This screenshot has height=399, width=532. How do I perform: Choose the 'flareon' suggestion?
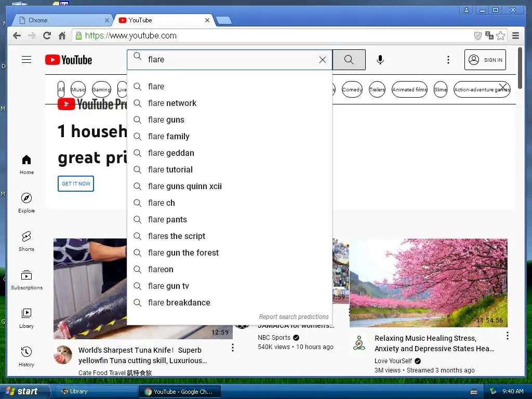[229, 270]
